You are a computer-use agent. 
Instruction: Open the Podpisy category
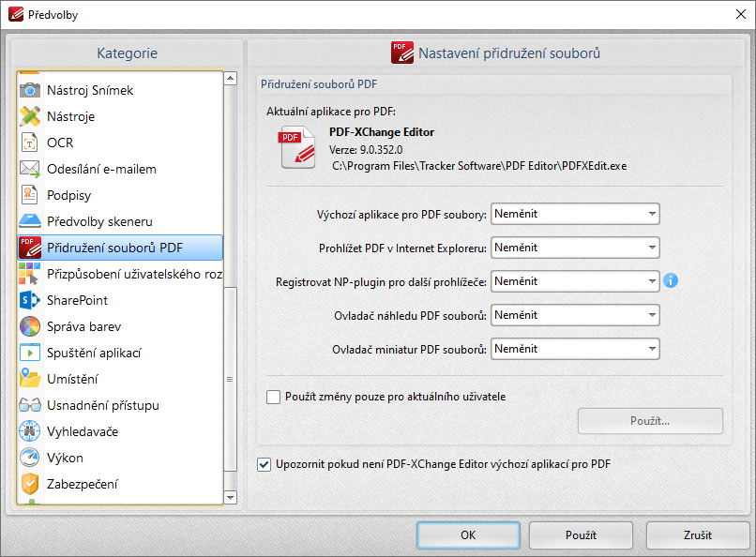pos(121,195)
